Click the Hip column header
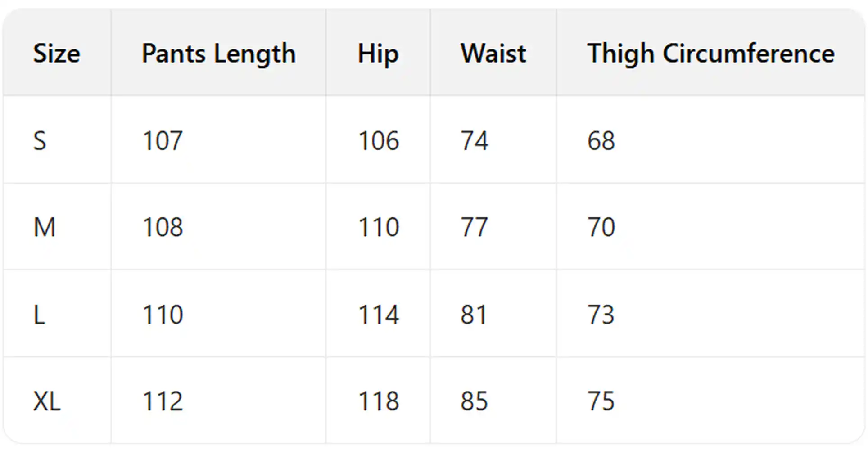 click(378, 54)
